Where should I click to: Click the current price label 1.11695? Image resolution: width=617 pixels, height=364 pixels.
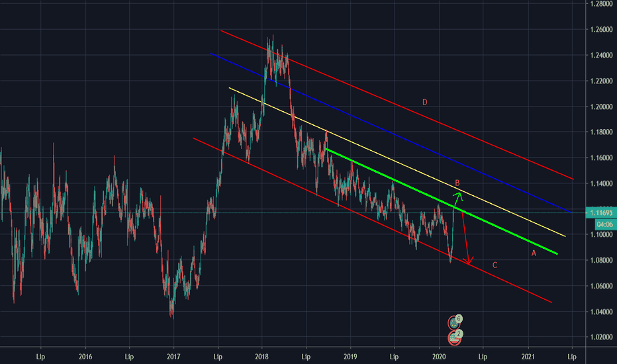coord(601,213)
